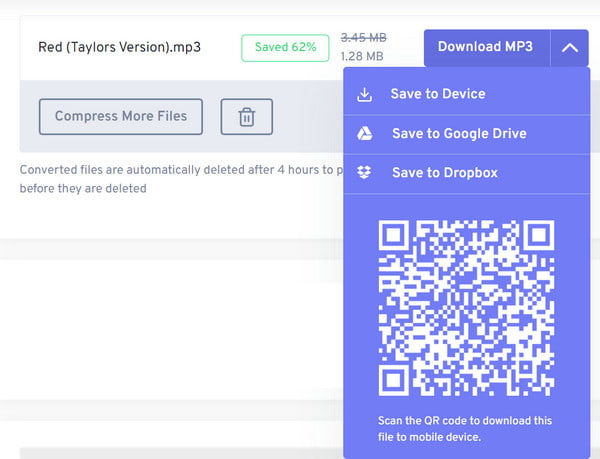Click the 'Scan the QR code' instruction text
Viewport: 600px width, 459px height.
(465, 429)
